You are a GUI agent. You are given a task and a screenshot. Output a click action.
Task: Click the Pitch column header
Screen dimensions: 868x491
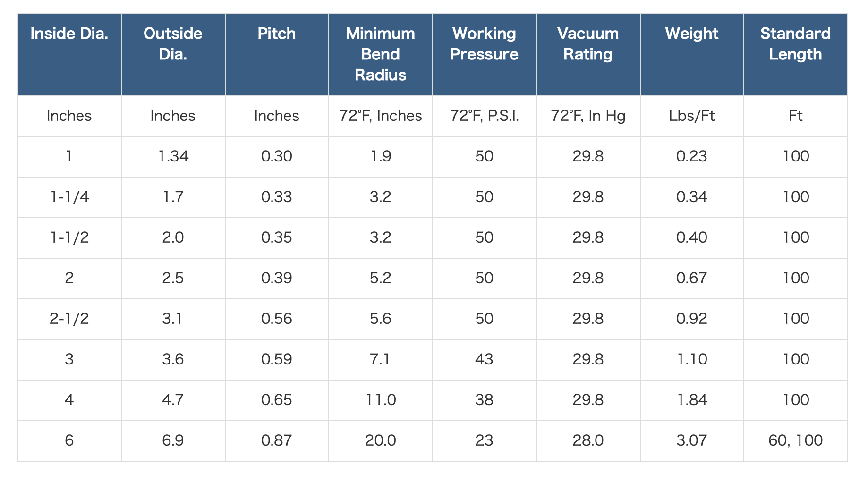tap(277, 34)
